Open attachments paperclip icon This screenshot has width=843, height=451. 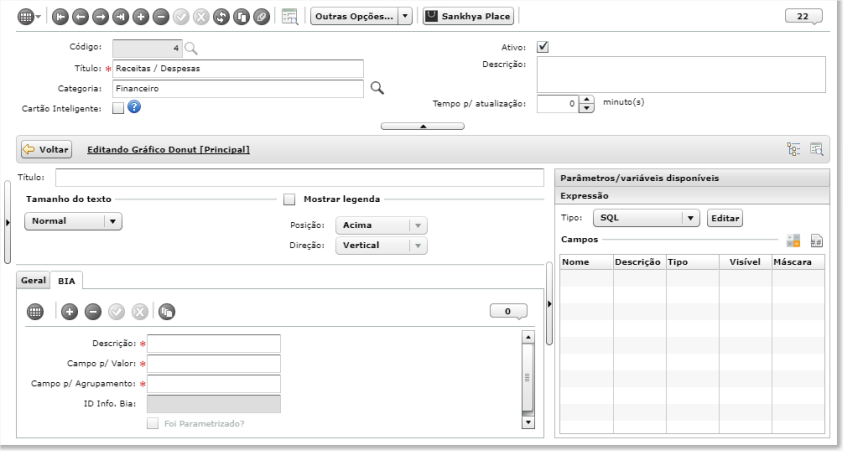tap(262, 17)
